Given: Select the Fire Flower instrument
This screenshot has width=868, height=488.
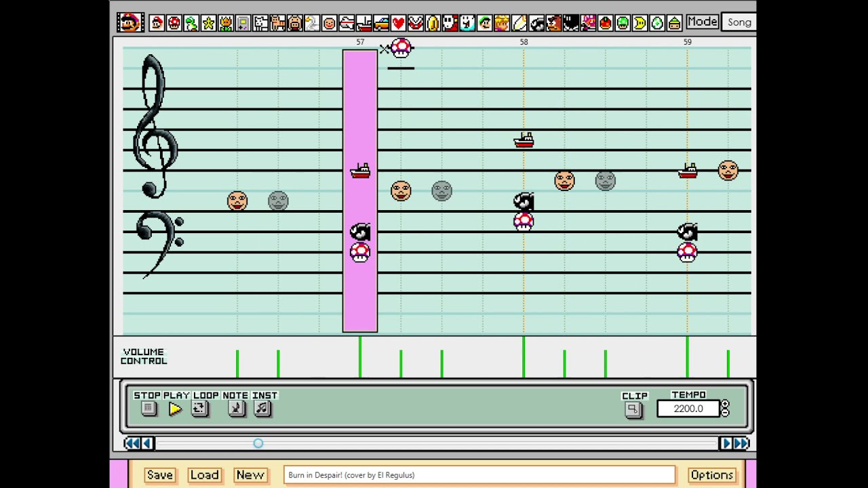Looking at the screenshot, I should coord(226,23).
